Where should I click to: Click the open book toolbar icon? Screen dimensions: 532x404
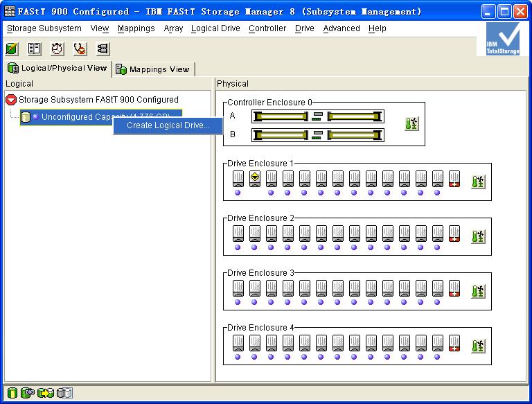coord(34,49)
